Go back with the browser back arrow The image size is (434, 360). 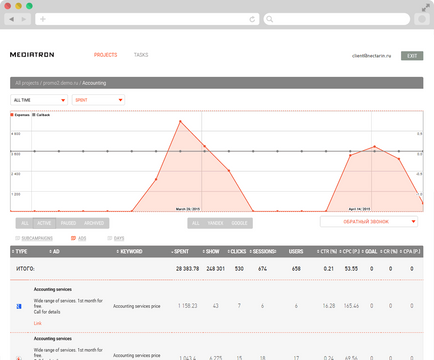pyautogui.click(x=12, y=19)
